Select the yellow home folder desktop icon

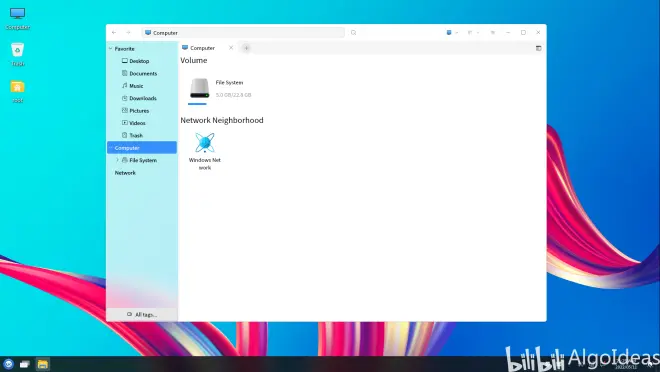[x=17, y=91]
